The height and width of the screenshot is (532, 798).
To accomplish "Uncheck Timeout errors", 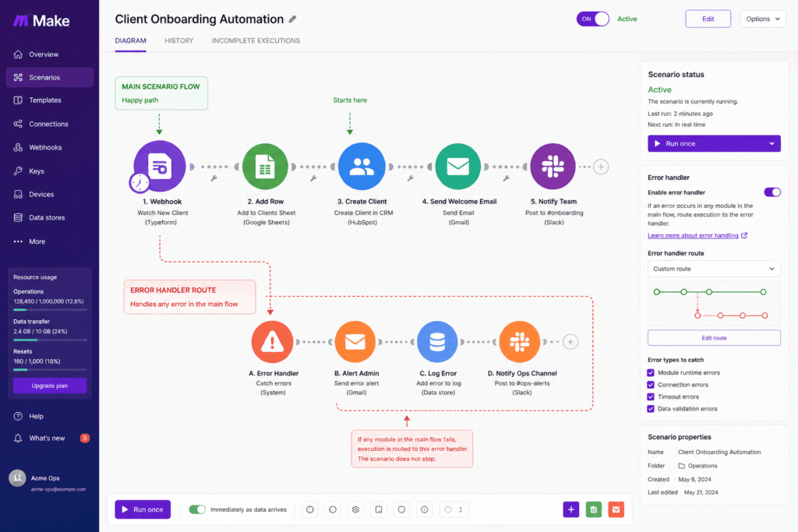I will 651,396.
